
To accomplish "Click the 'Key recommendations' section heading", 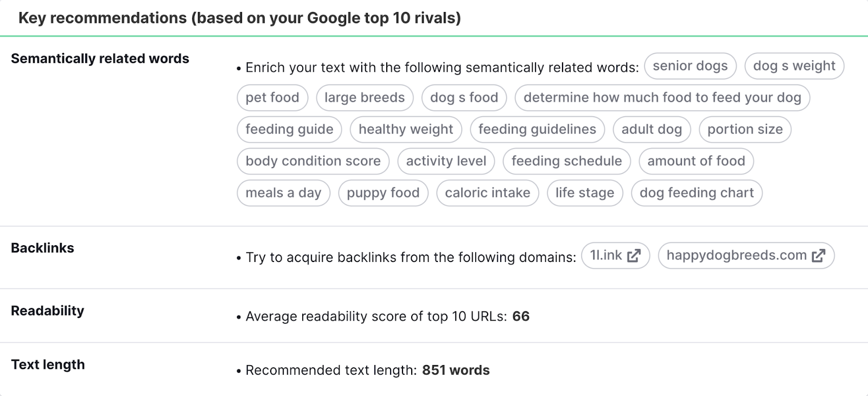I will click(240, 17).
